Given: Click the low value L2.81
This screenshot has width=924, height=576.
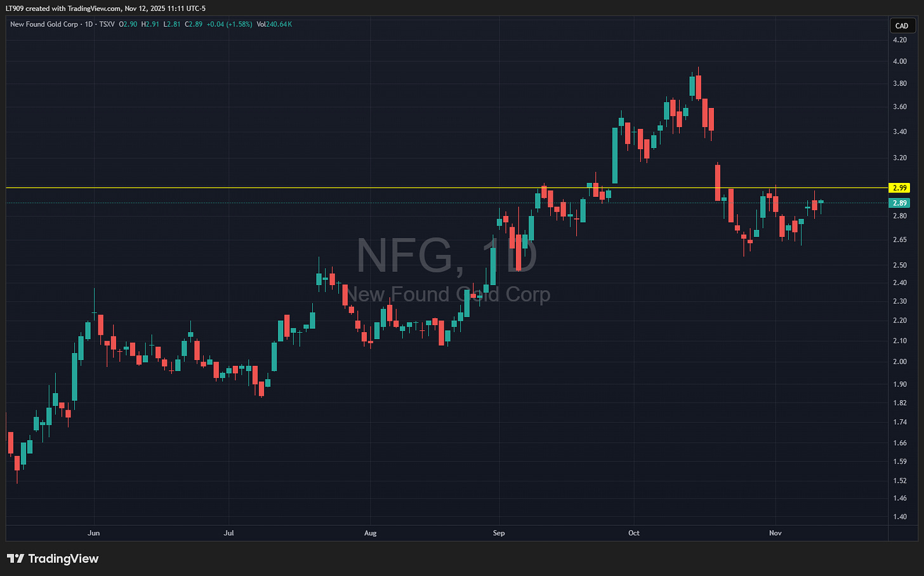Looking at the screenshot, I should tap(171, 24).
